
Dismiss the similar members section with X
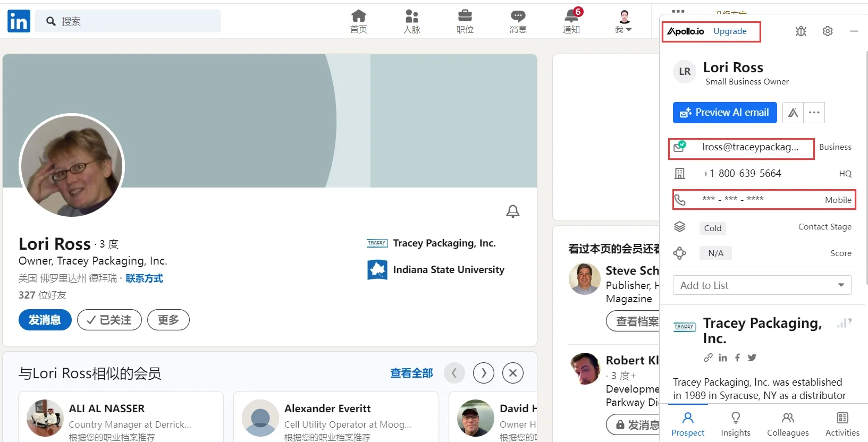tap(513, 373)
